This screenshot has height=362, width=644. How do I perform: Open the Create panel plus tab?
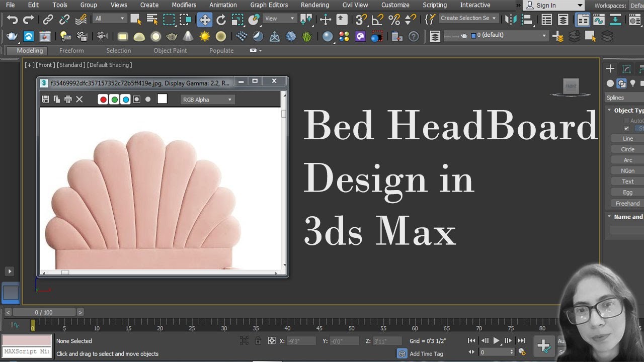point(610,69)
